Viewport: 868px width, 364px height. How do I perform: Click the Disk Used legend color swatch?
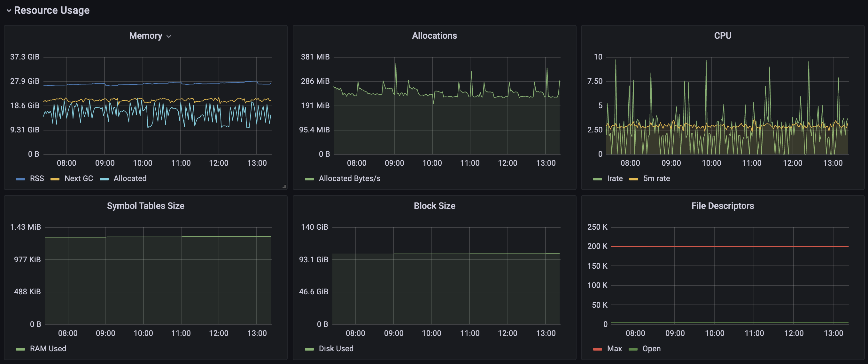tap(309, 349)
